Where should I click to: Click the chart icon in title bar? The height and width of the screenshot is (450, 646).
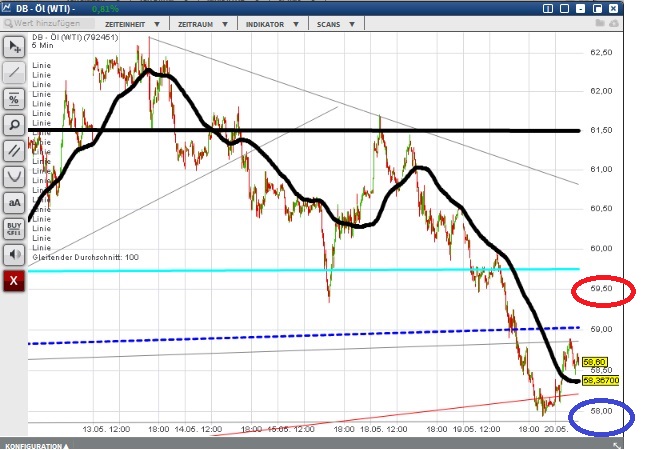pyautogui.click(x=6, y=8)
